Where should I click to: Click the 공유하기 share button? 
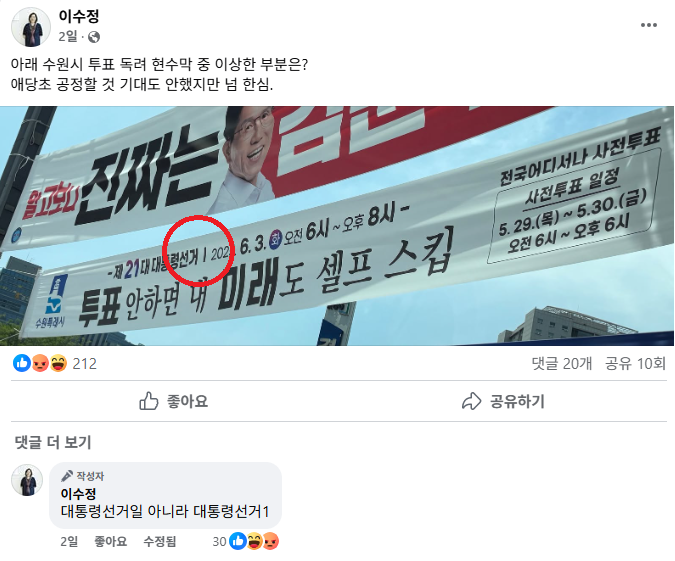[x=503, y=401]
